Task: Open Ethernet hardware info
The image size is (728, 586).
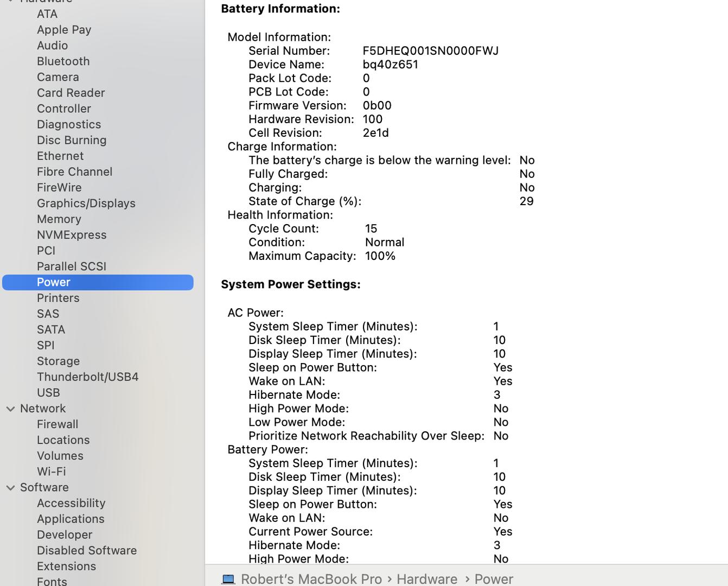Action: 60,156
